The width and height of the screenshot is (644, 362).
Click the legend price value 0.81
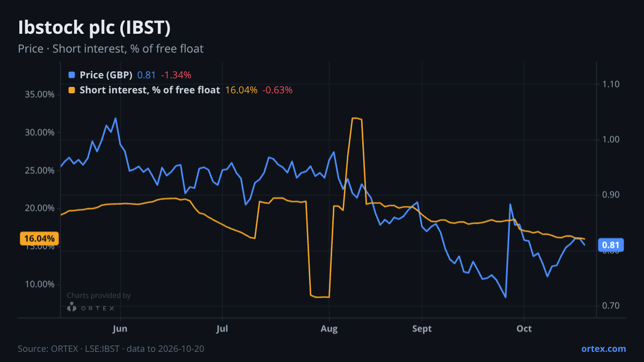click(147, 75)
